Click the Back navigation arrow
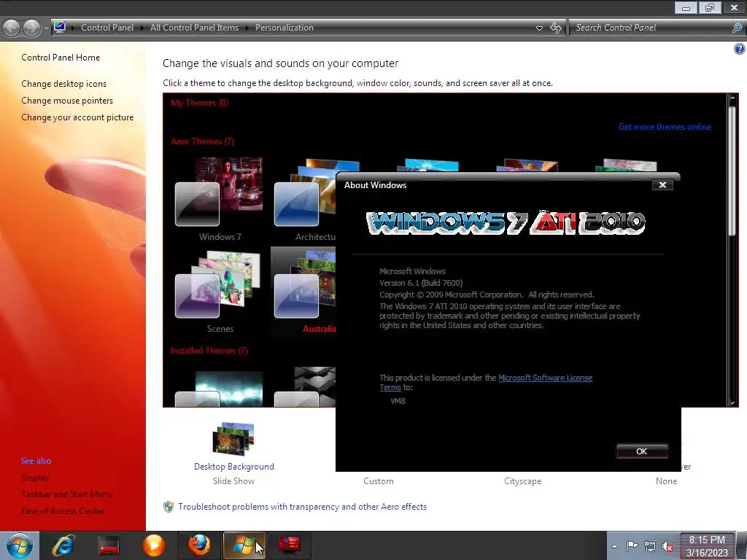The image size is (747, 560). pos(12,28)
